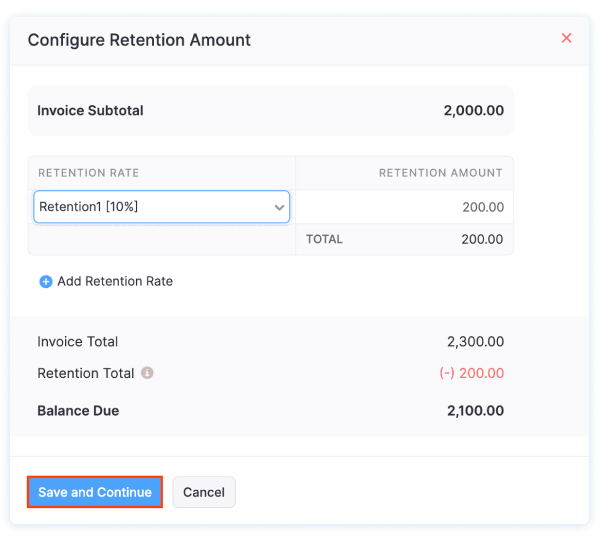The height and width of the screenshot is (540, 600).
Task: Close the Configure Retention Amount dialog
Action: 566,39
